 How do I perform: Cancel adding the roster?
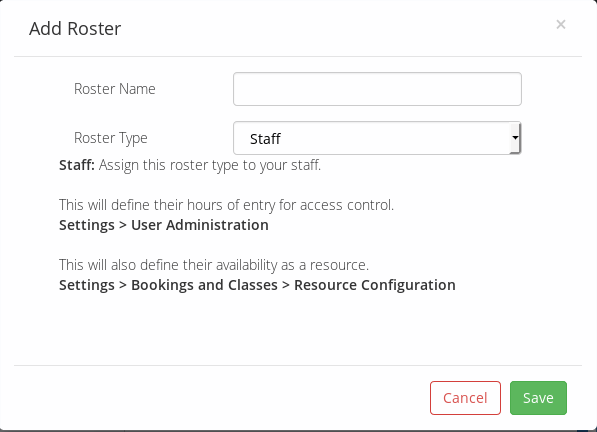coord(465,398)
